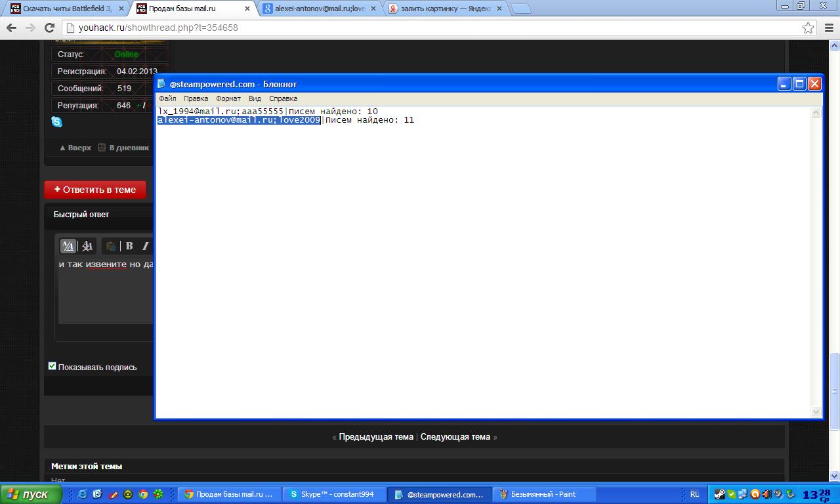The width and height of the screenshot is (840, 504).
Task: Toggle the Показывать подпись checkbox
Action: click(x=52, y=366)
